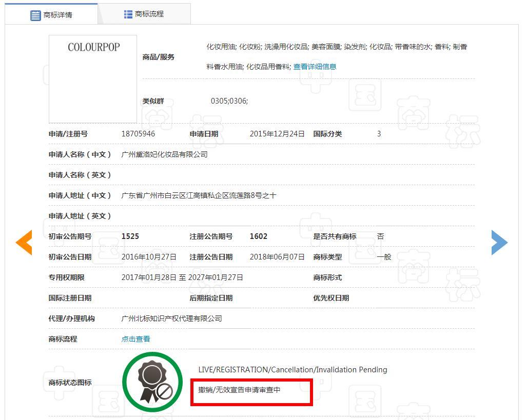Open the COLOURPOP trademark image

(93, 79)
